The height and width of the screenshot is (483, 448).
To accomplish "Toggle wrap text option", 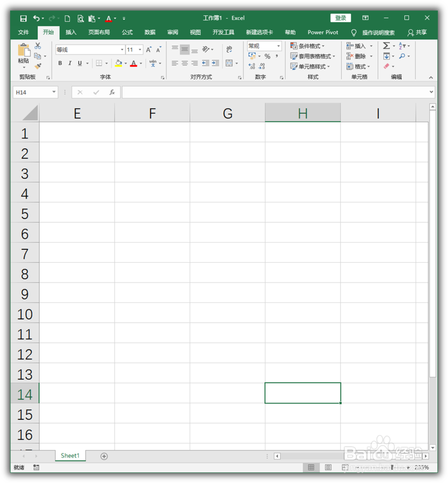I will 229,49.
